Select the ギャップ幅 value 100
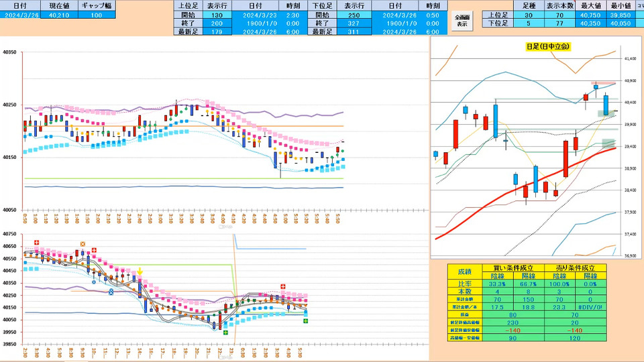The width and height of the screenshot is (644, 362). 97,15
